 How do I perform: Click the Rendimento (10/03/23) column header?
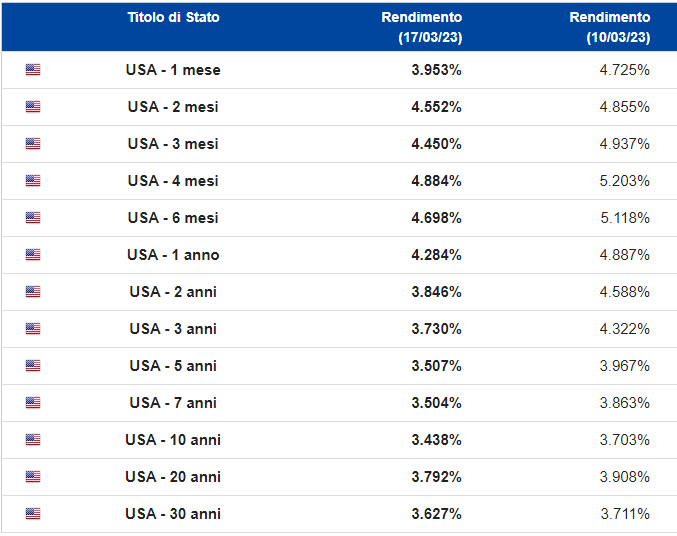609,27
